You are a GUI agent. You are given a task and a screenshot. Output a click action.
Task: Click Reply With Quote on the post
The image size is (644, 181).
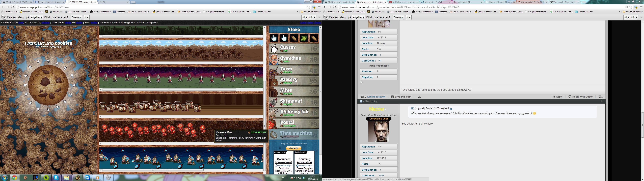tap(580, 97)
